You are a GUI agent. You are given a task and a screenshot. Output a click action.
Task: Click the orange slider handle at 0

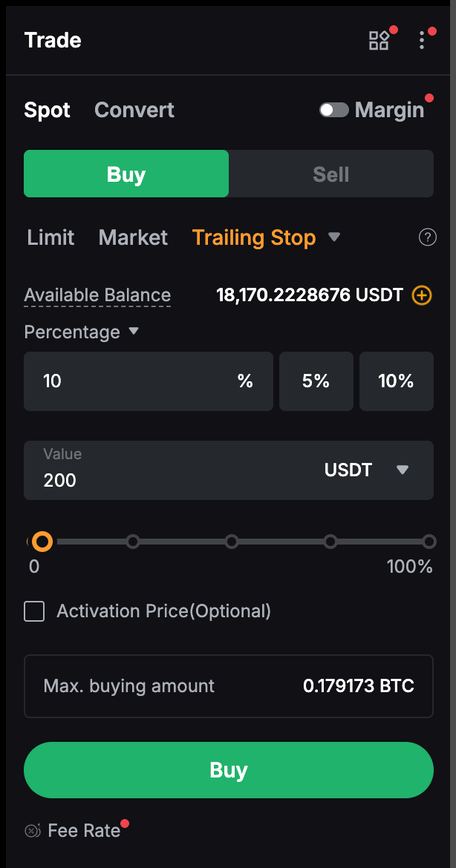[42, 542]
